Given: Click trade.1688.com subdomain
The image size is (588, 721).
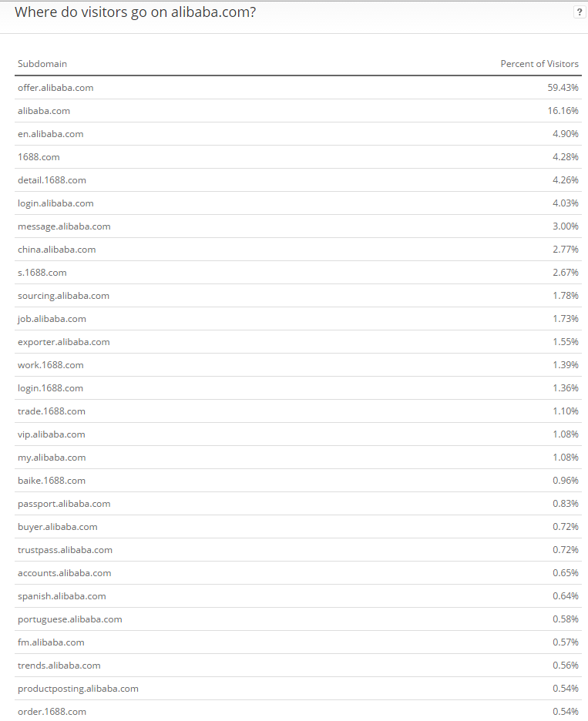Looking at the screenshot, I should click(52, 411).
